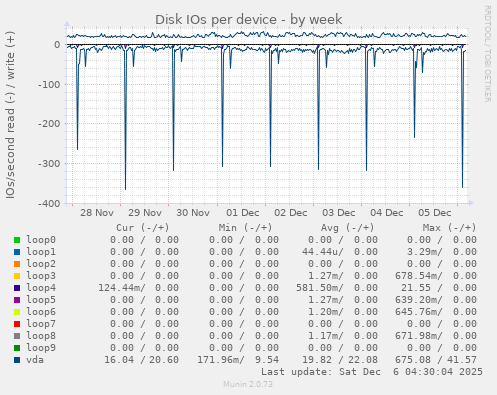Click the loop2 orange color swatch
This screenshot has width=497, height=395.
click(17, 264)
